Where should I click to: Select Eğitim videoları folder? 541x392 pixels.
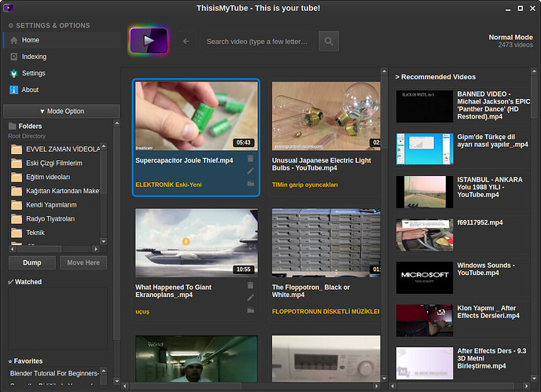coord(55,178)
